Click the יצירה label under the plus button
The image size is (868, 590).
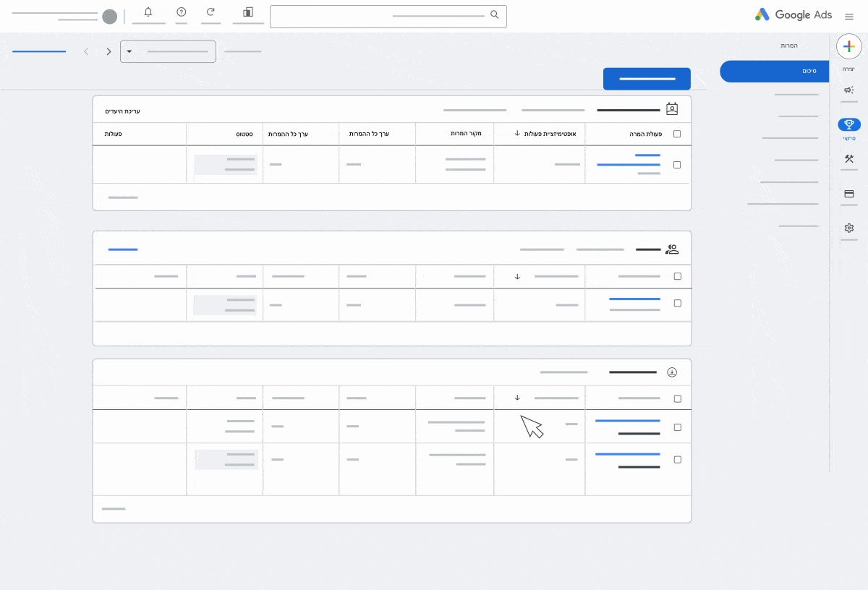tap(848, 69)
